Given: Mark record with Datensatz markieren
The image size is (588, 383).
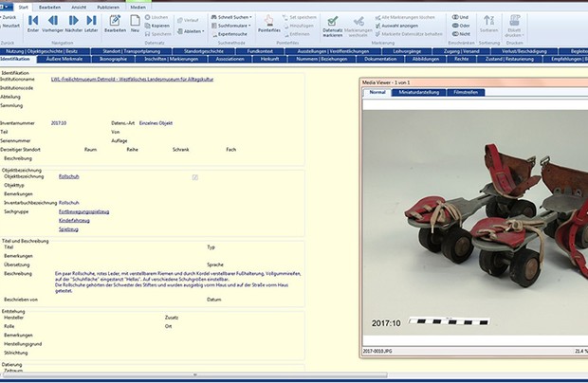Looking at the screenshot, I should pos(332,27).
